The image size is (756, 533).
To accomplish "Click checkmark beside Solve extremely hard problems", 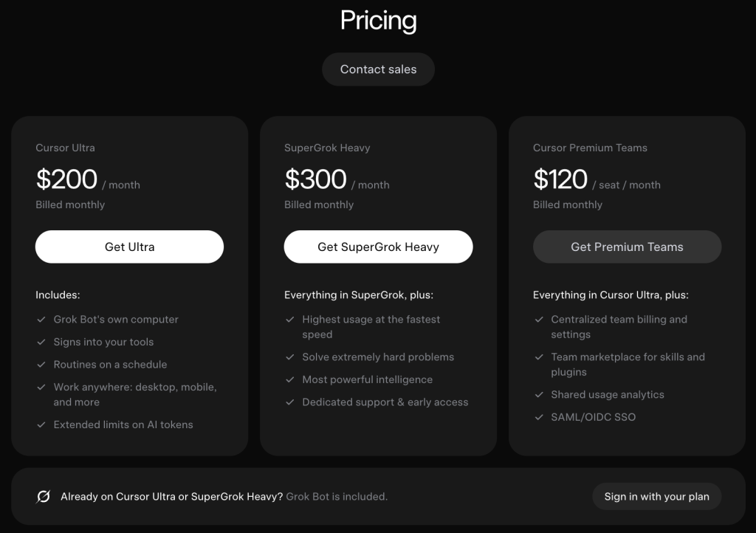I will click(289, 357).
